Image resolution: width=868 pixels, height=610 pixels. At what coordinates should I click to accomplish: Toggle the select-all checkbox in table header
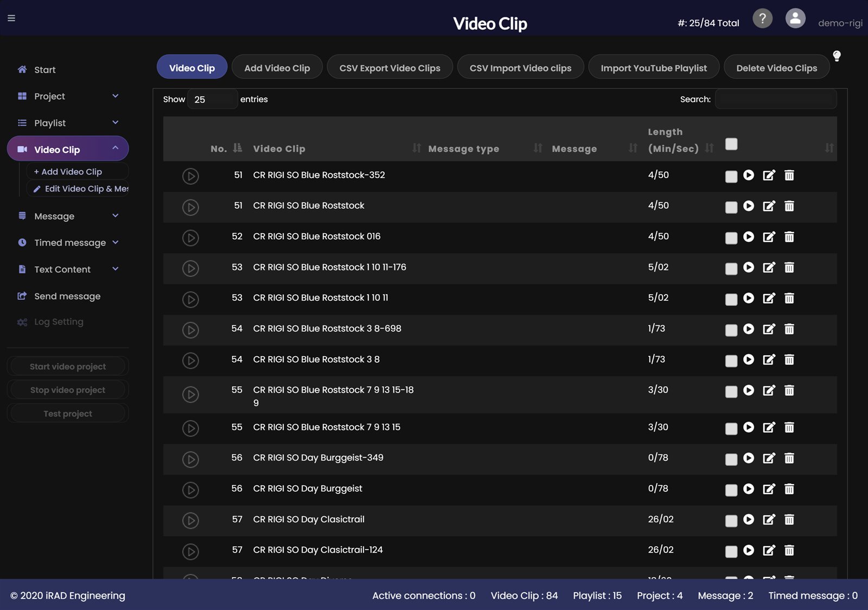point(731,144)
